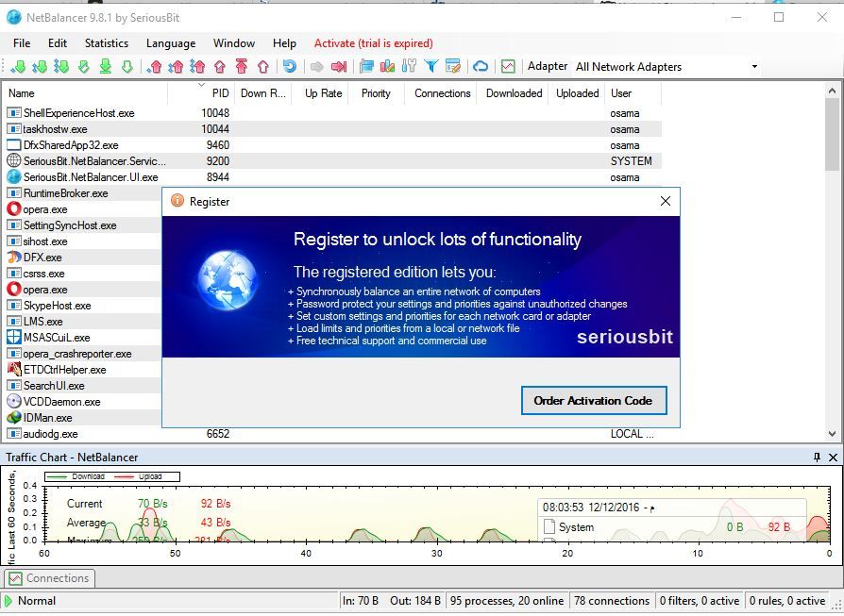The image size is (844, 616).
Task: Sort by the Downloaded column header
Action: tap(513, 93)
